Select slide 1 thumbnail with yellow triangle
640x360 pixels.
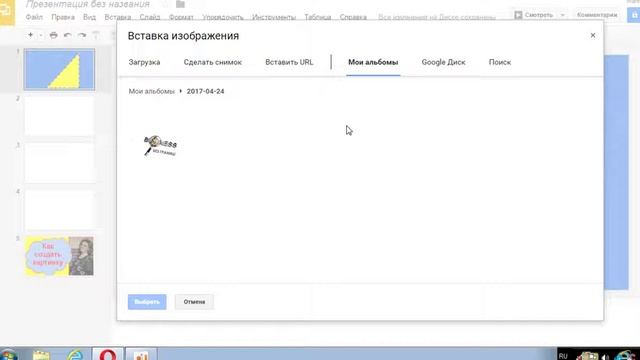[59, 69]
